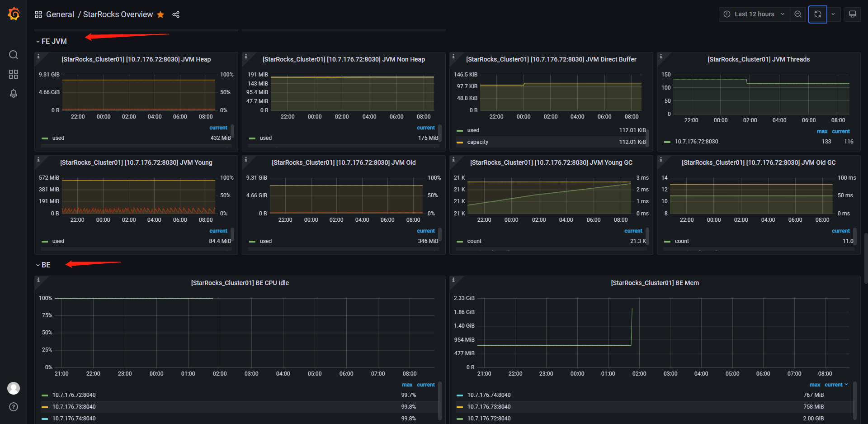Click the share dashboard icon
The width and height of the screenshot is (868, 424).
[x=176, y=14]
